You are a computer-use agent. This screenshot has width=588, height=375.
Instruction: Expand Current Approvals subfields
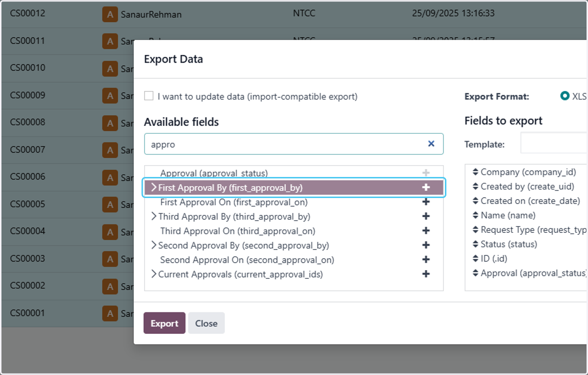tap(153, 274)
